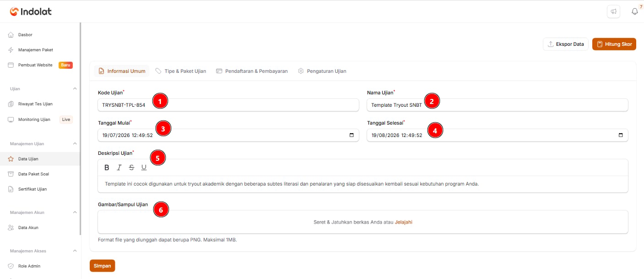Collapse the Manajemen Akses sidebar section
The width and height of the screenshot is (644, 279).
[75, 251]
